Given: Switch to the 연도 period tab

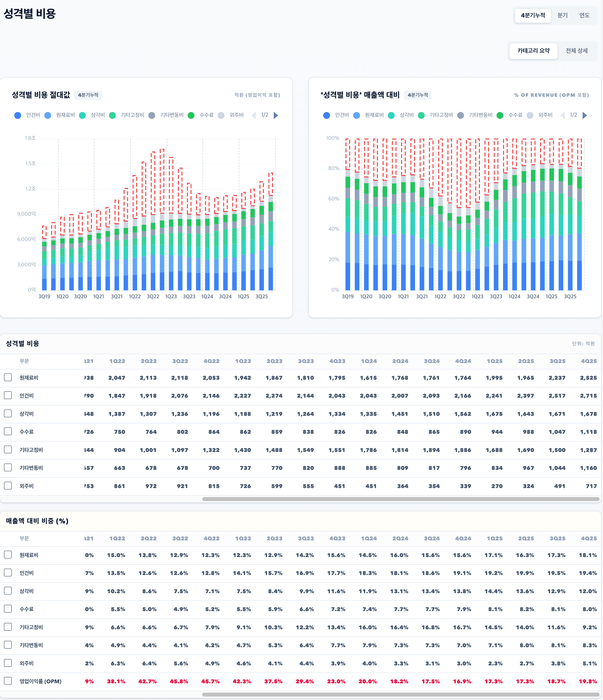Looking at the screenshot, I should [584, 15].
